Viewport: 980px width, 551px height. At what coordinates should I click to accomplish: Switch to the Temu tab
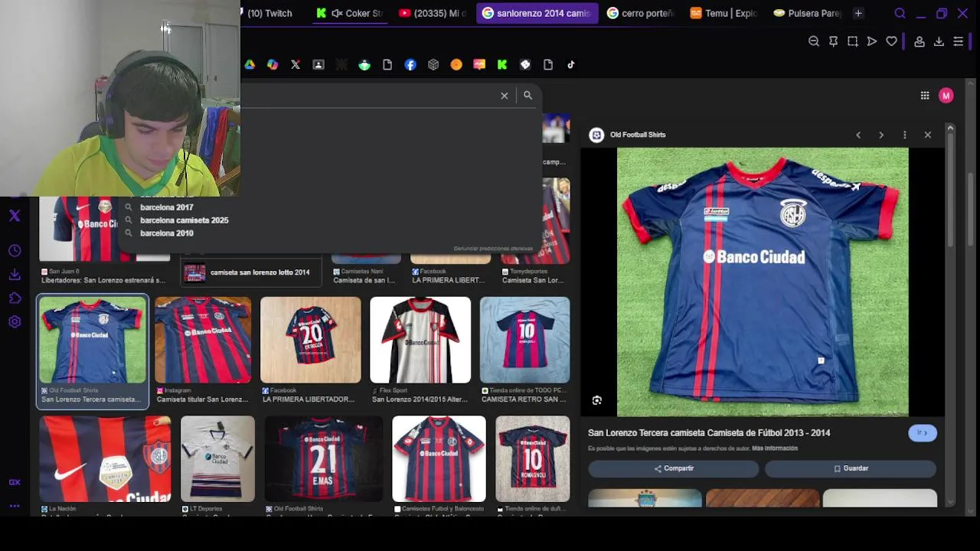coord(723,13)
